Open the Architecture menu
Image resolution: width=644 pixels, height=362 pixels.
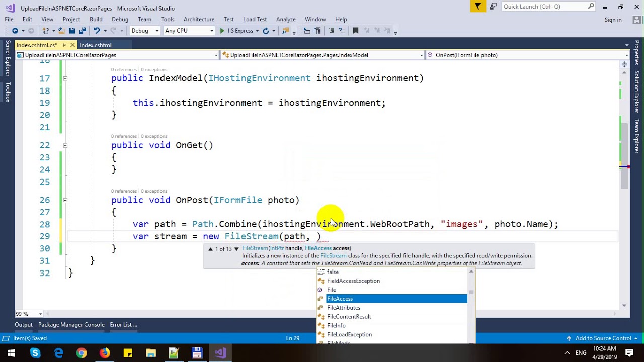tap(199, 19)
